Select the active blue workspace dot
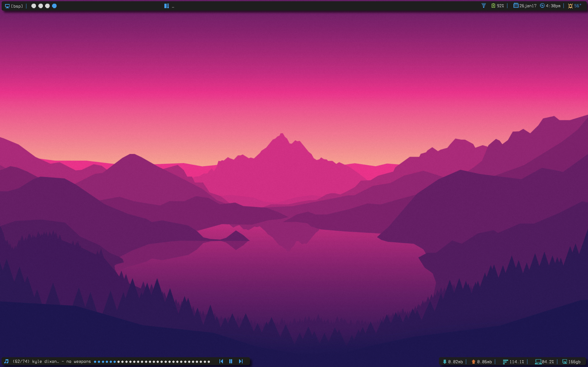Image resolution: width=588 pixels, height=367 pixels. coord(55,6)
